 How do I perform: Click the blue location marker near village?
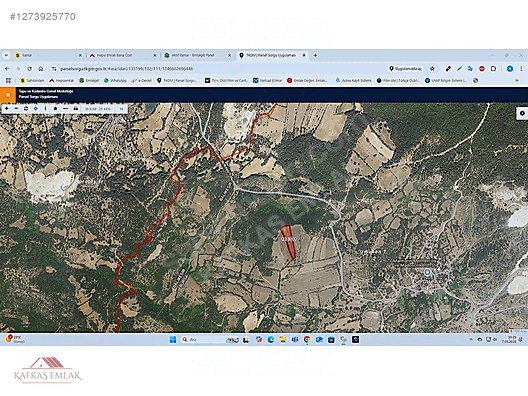pos(427,272)
